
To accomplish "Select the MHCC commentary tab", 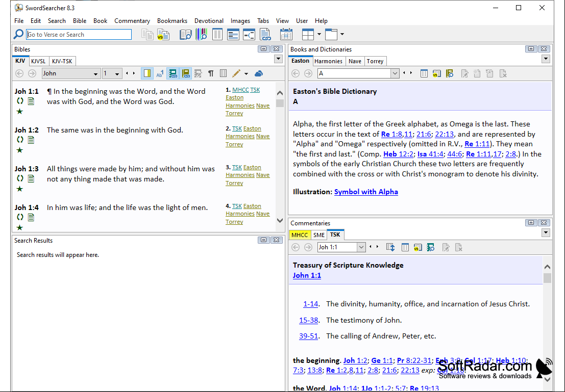I will (300, 235).
